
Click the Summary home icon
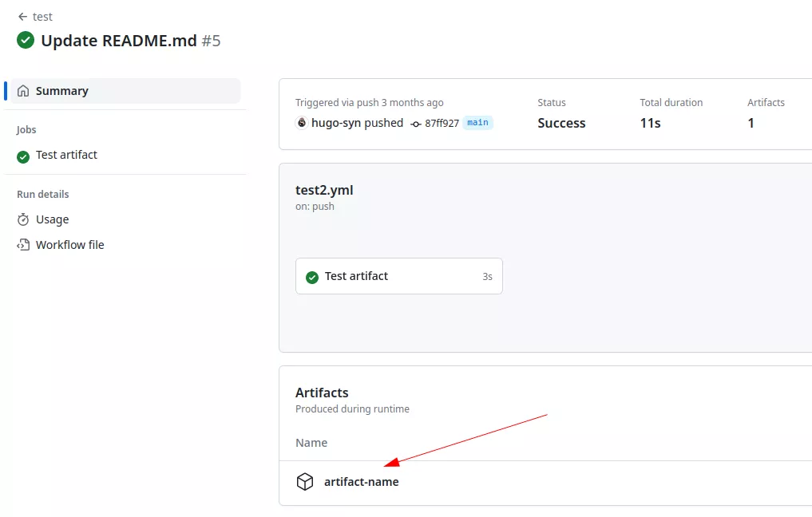[x=23, y=91]
